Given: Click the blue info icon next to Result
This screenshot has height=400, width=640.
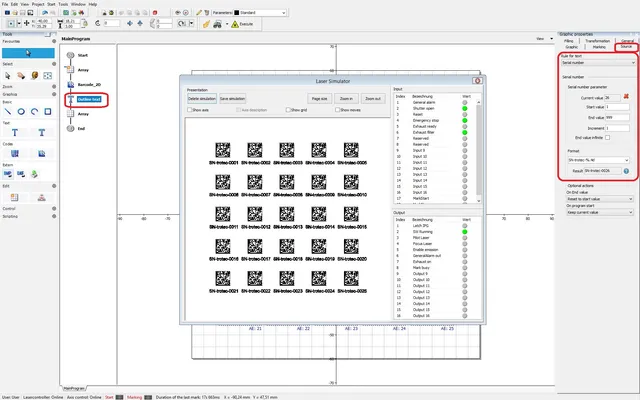Looking at the screenshot, I should coord(626,172).
